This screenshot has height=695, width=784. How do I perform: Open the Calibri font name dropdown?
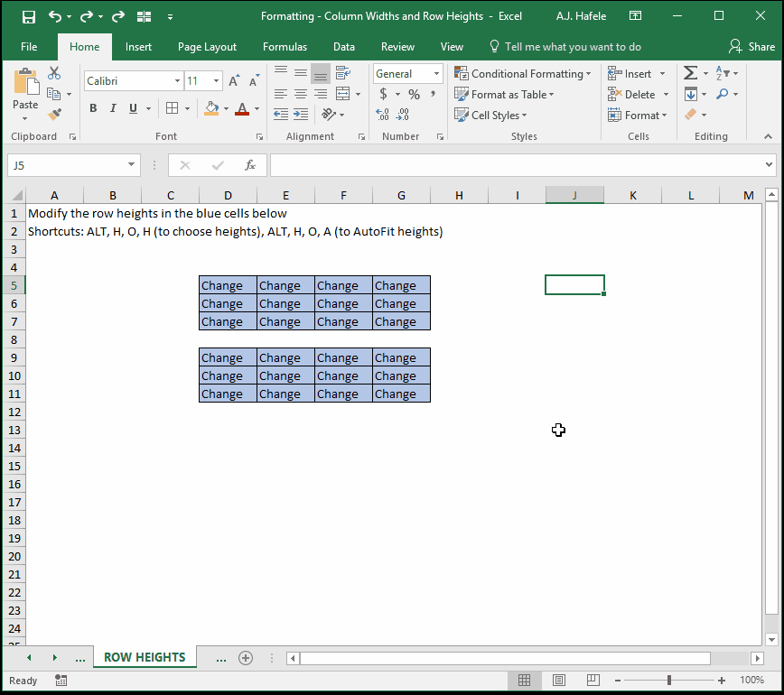[x=177, y=81]
